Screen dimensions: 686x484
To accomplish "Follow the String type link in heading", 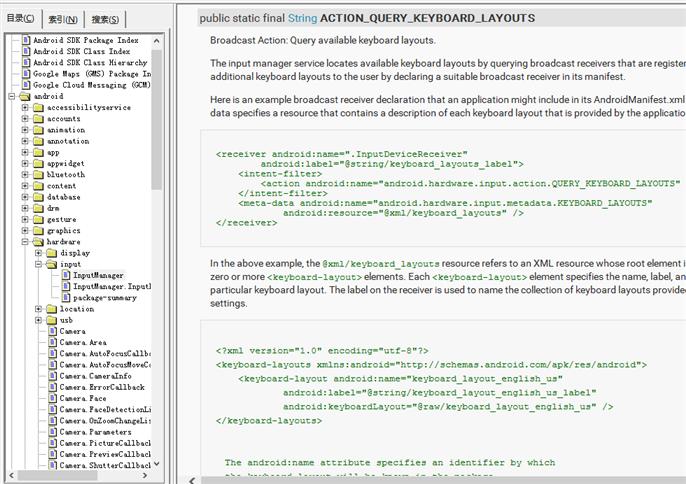I will pyautogui.click(x=301, y=18).
